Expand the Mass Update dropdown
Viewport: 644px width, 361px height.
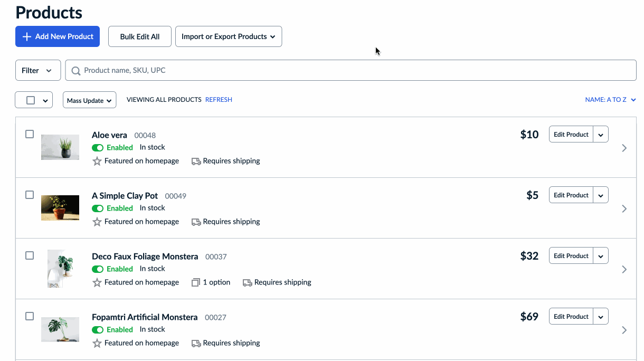point(89,100)
